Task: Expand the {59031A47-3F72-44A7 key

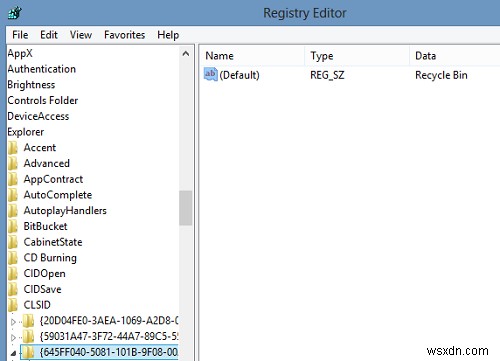Action: [13, 337]
